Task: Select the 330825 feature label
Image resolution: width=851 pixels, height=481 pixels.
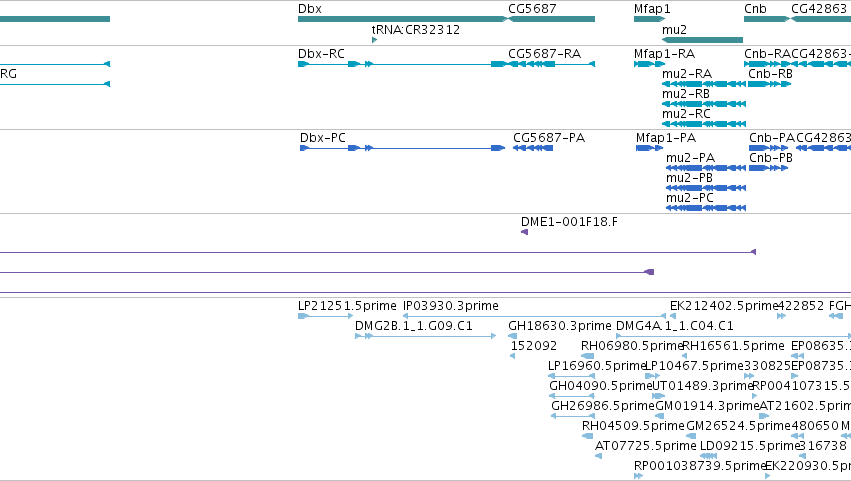Action: tap(767, 366)
